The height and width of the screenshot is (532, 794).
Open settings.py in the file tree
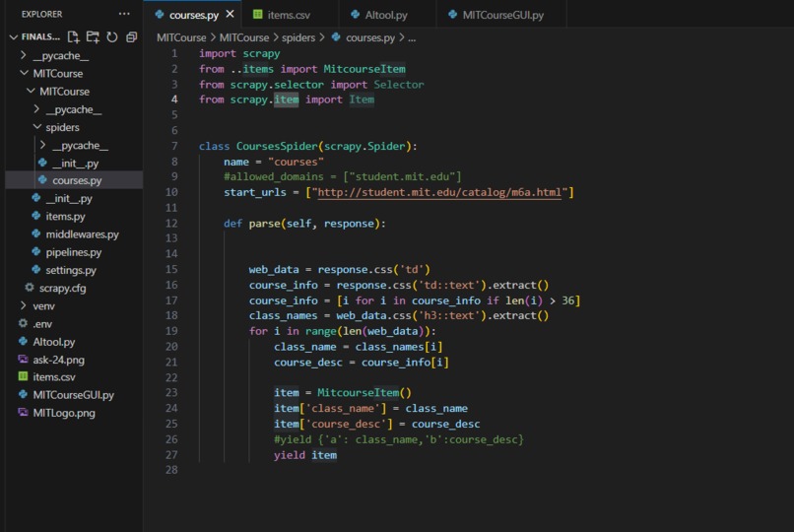(x=71, y=270)
